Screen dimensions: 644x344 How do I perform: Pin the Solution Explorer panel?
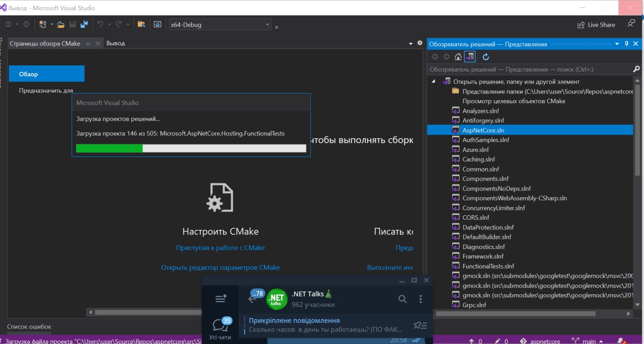[627, 44]
